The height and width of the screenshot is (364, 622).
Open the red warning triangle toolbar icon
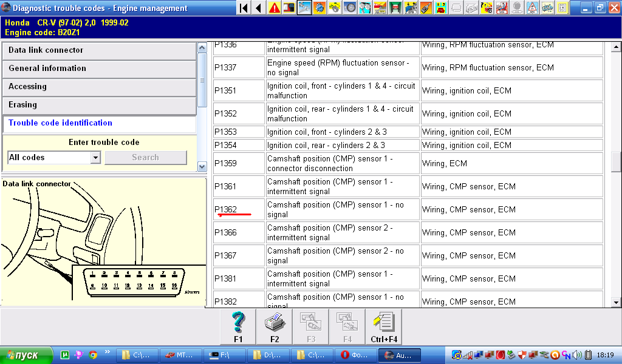tap(274, 8)
